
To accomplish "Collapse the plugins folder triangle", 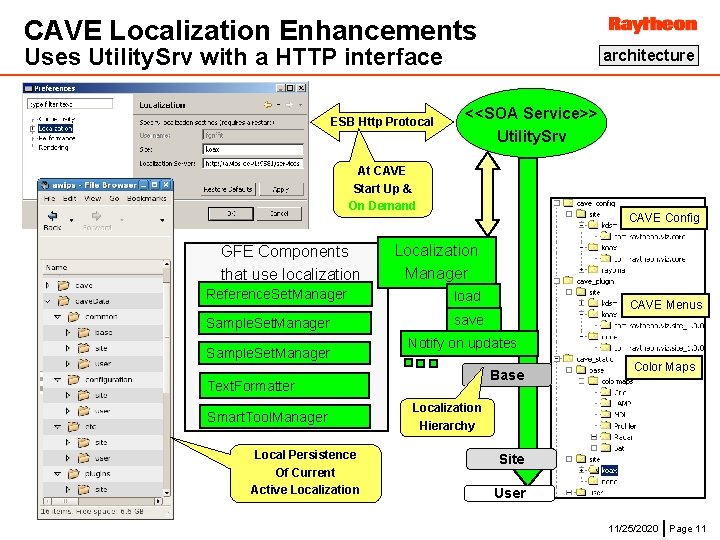I will point(57,473).
